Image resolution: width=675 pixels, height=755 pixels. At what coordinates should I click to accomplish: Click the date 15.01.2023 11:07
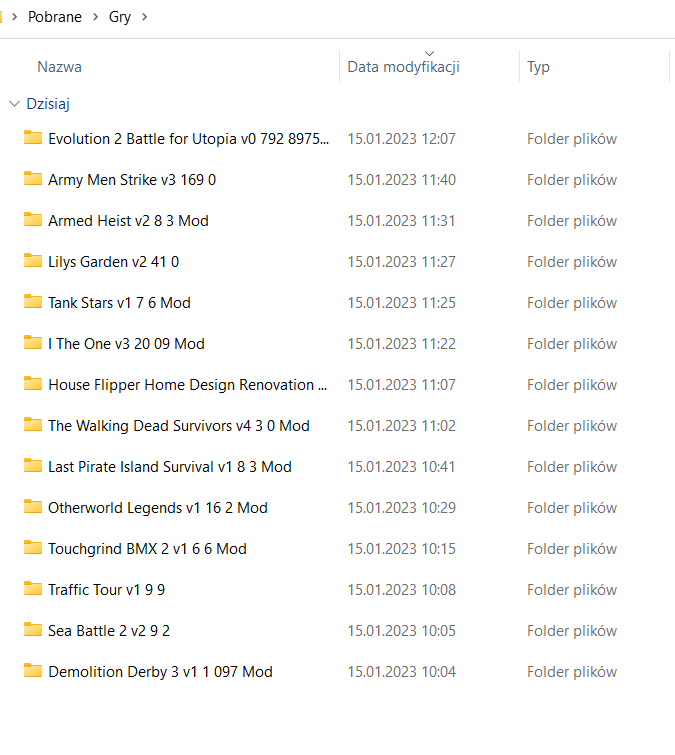click(402, 385)
